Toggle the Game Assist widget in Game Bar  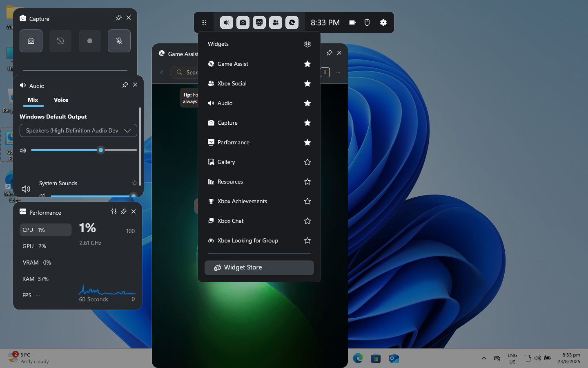coord(292,22)
